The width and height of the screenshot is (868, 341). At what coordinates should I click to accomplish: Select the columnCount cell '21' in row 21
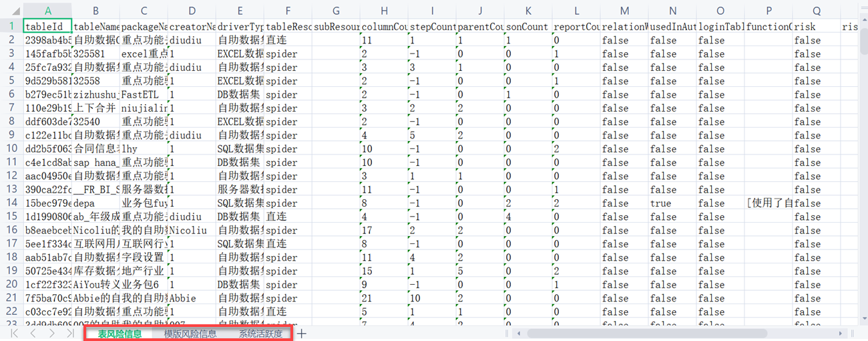pyautogui.click(x=384, y=298)
